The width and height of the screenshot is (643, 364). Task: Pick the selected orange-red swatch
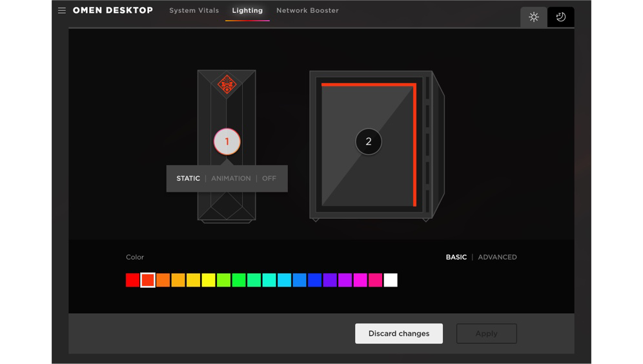[148, 280]
